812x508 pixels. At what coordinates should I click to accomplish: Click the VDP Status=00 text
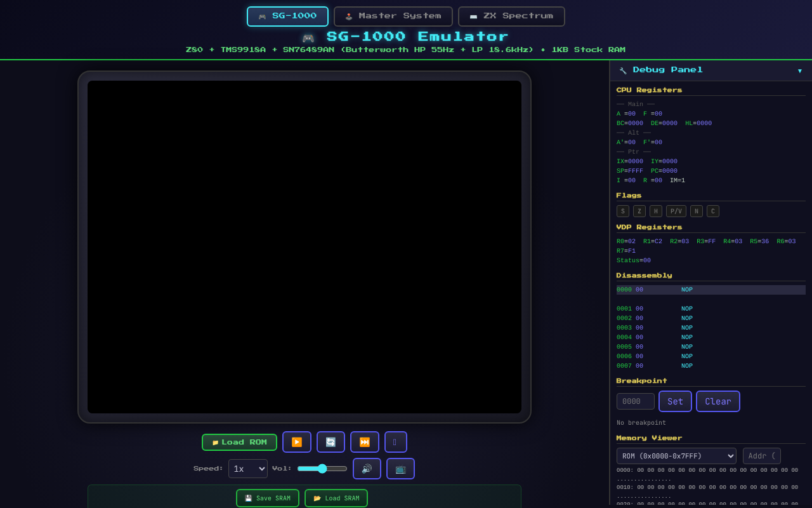click(634, 260)
